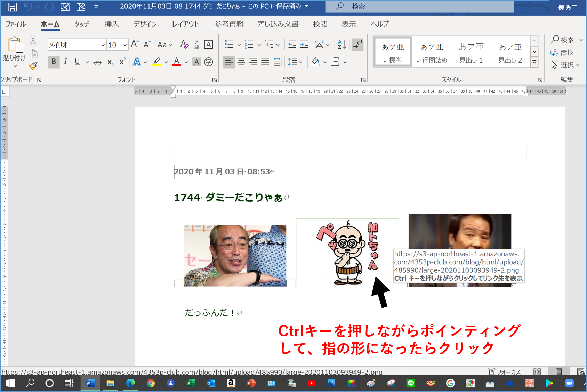Click the Copy icon in clipboard group
Viewport: 587px width, 392px height.
[33, 53]
